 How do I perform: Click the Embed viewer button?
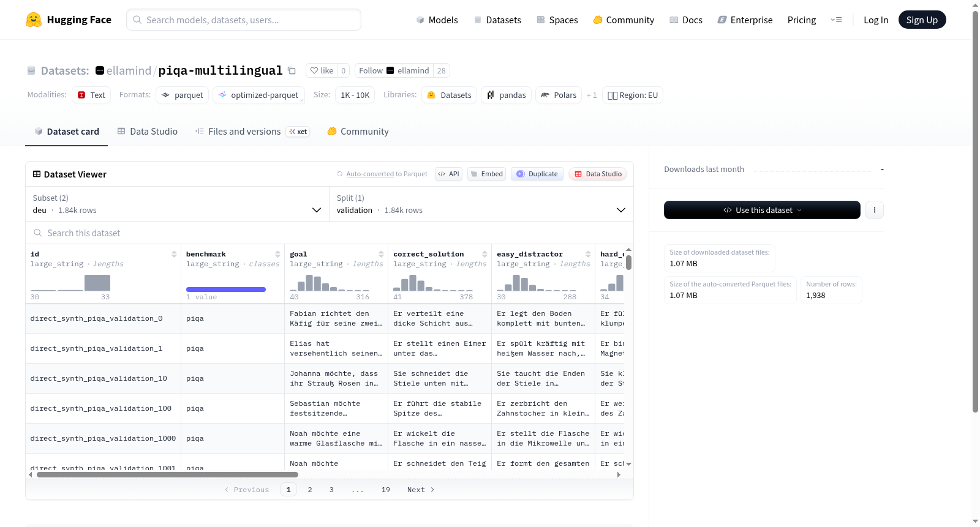487,174
